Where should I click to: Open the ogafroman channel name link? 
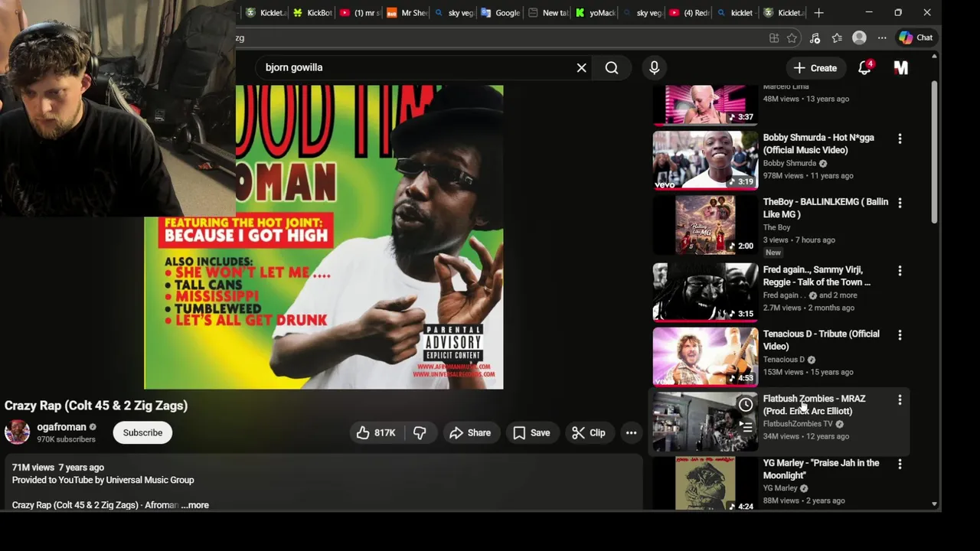point(61,427)
